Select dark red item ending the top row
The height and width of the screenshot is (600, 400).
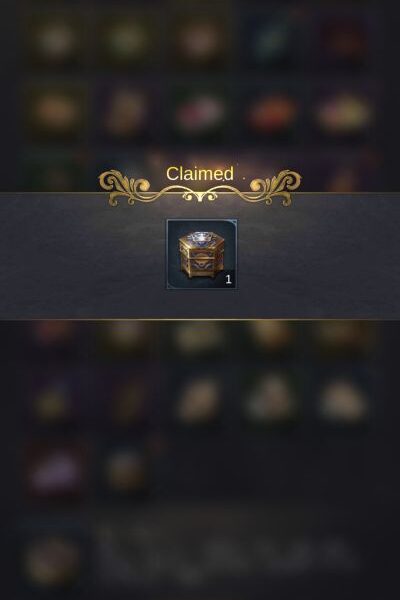pos(344,39)
